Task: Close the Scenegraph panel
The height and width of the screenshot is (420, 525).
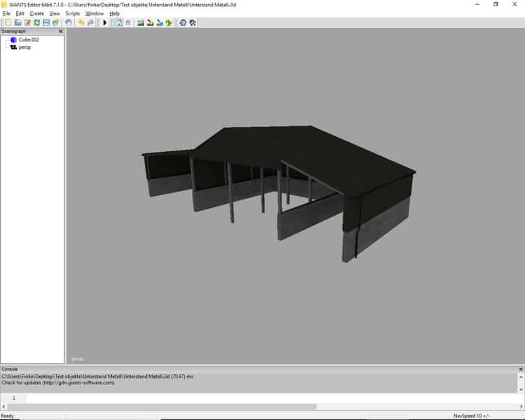Action: [x=60, y=31]
